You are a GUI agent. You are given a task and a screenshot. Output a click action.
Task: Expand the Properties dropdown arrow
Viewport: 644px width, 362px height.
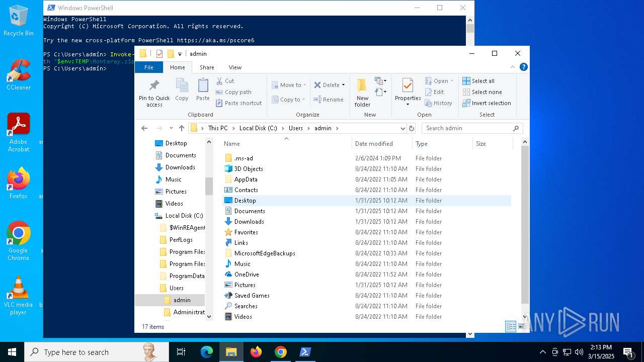coord(408,104)
